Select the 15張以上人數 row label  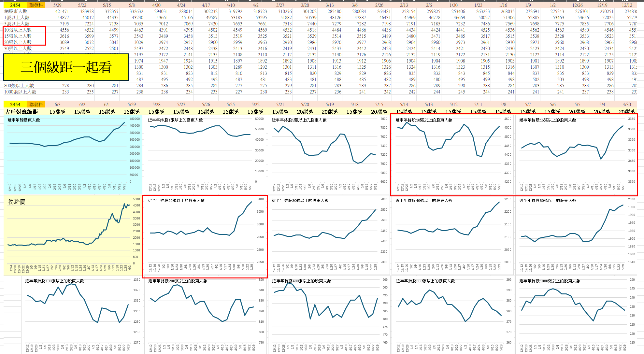pos(18,36)
